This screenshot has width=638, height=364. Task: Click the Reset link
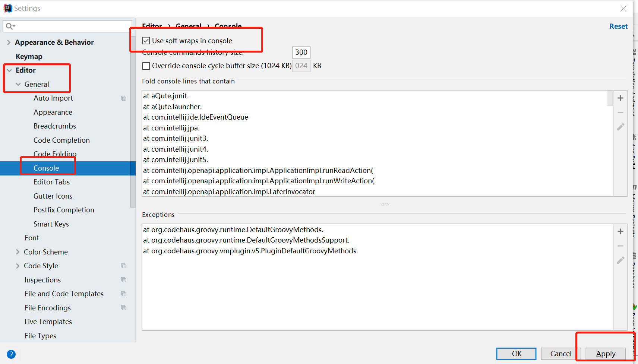pos(618,26)
